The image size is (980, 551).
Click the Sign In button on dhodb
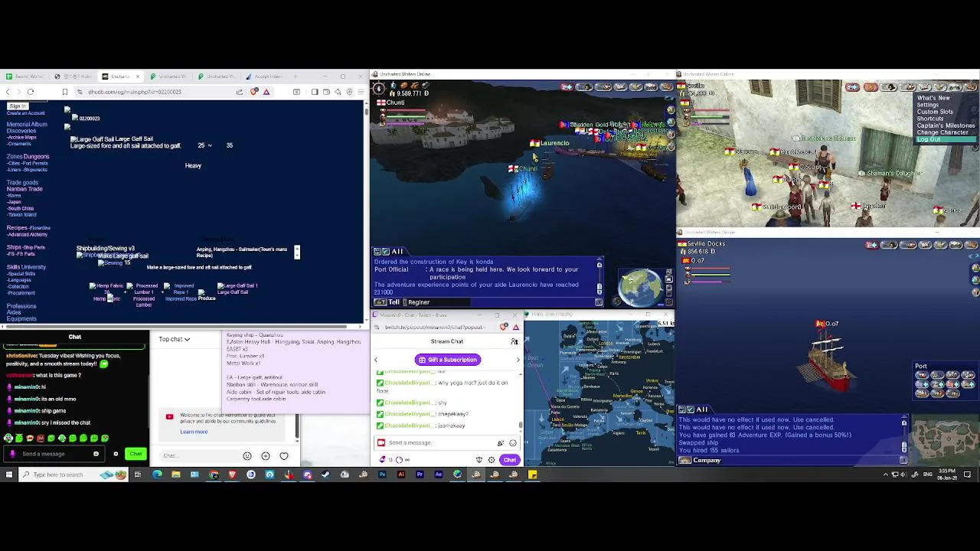click(18, 106)
